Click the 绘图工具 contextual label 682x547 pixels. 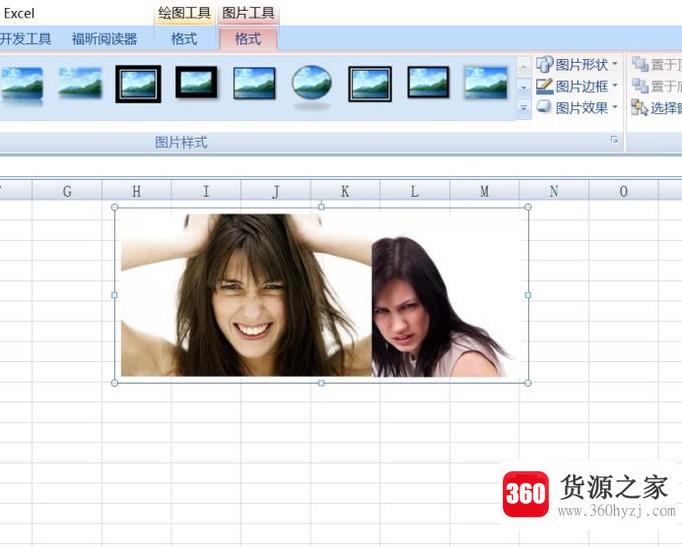point(184,13)
